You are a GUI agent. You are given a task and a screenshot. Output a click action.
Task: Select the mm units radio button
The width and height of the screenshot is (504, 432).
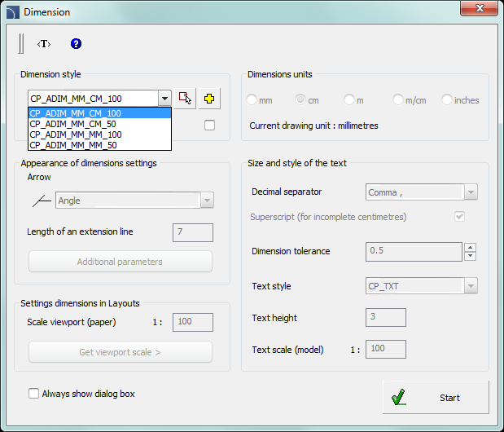(252, 100)
